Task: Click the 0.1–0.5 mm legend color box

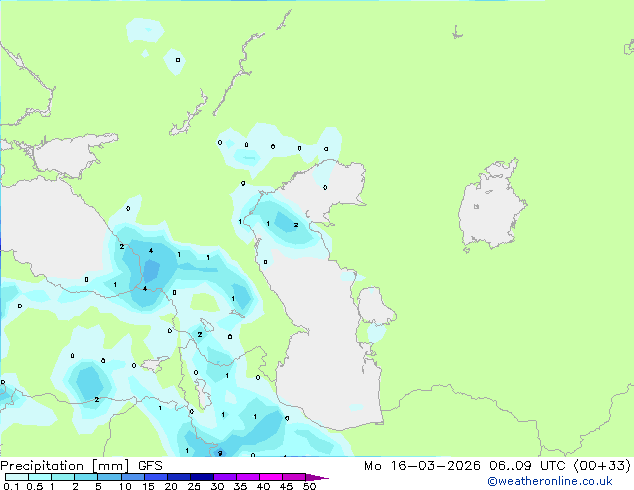Action: tap(17, 477)
